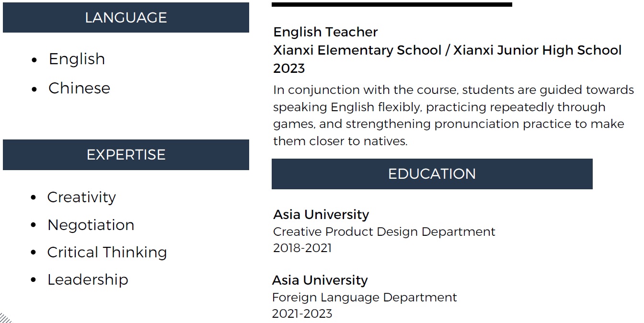Select the Leadership expertise item
This screenshot has width=644, height=323.
88,279
